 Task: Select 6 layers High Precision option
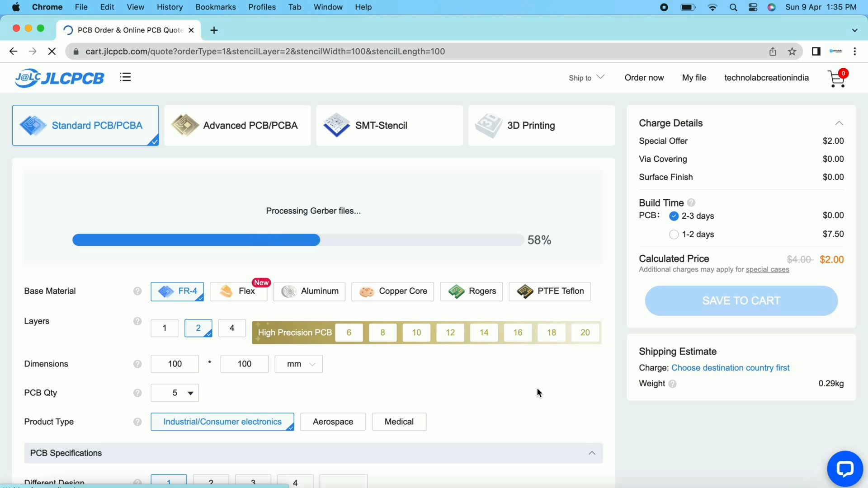(x=349, y=333)
